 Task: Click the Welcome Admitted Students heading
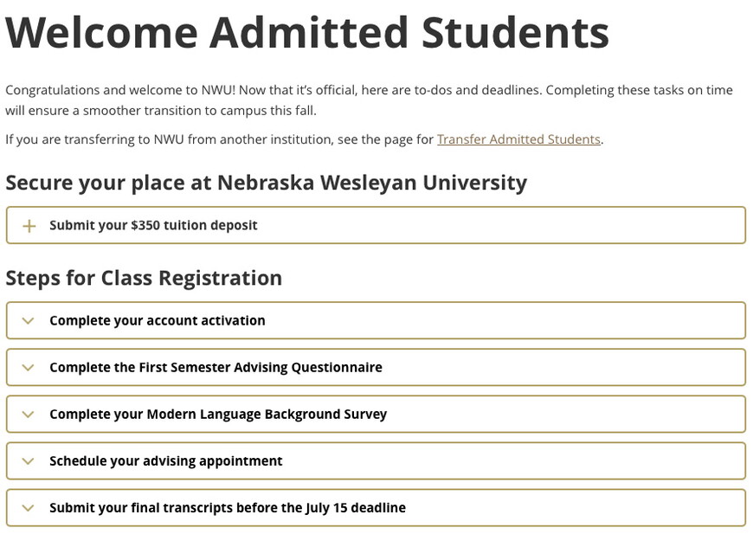click(x=307, y=33)
